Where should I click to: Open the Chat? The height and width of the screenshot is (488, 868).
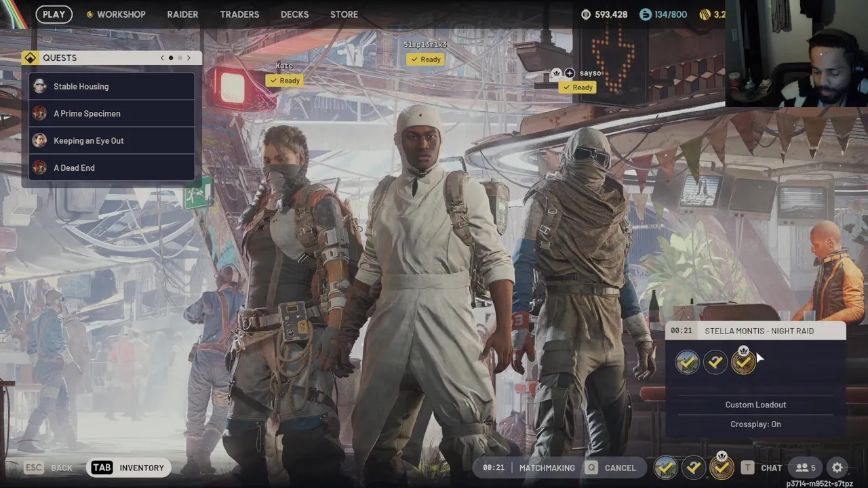pos(771,468)
